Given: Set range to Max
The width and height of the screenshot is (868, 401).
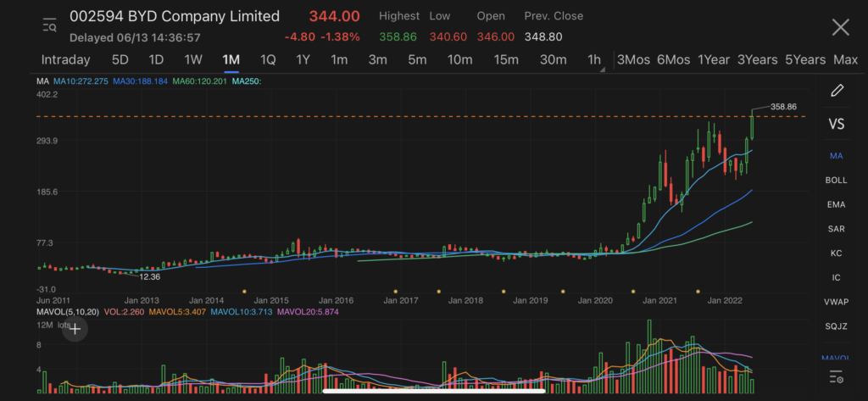Looking at the screenshot, I should [845, 60].
